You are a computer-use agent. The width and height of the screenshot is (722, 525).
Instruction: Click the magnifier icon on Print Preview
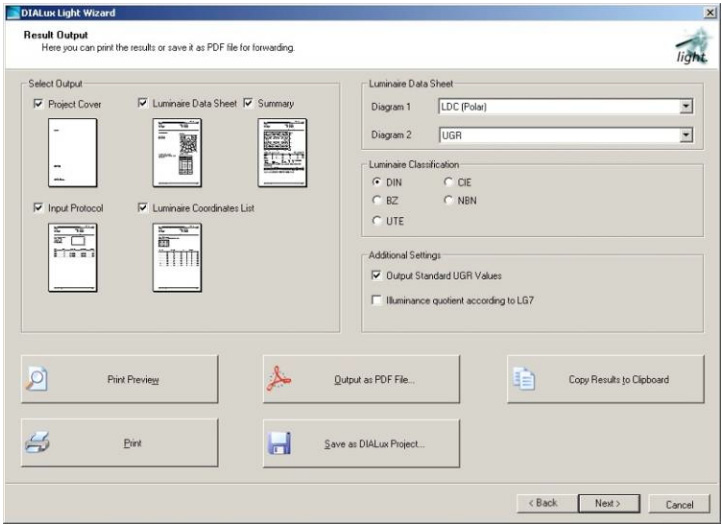tap(36, 379)
